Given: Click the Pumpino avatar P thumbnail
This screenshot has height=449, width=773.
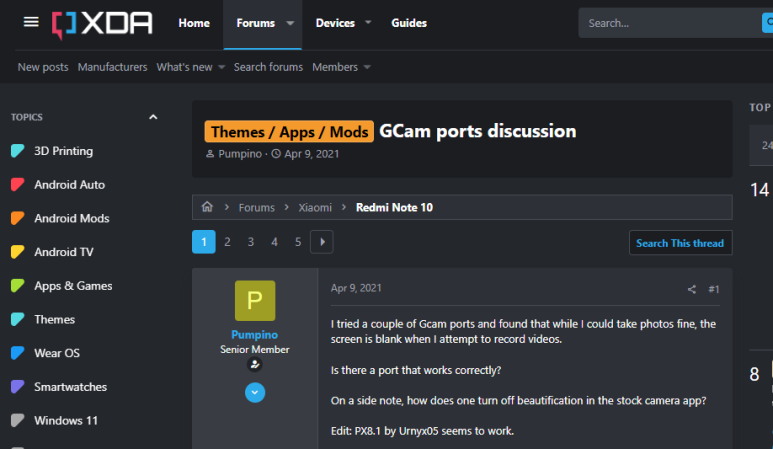Looking at the screenshot, I should [255, 301].
